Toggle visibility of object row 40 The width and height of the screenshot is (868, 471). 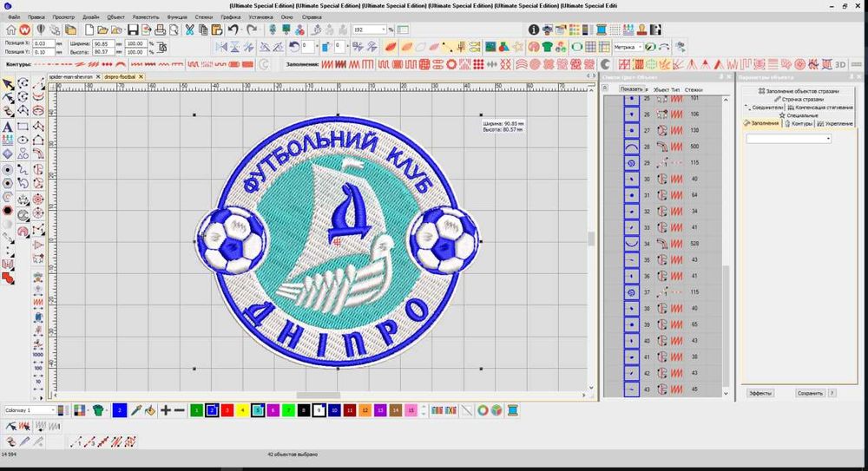pos(632,340)
